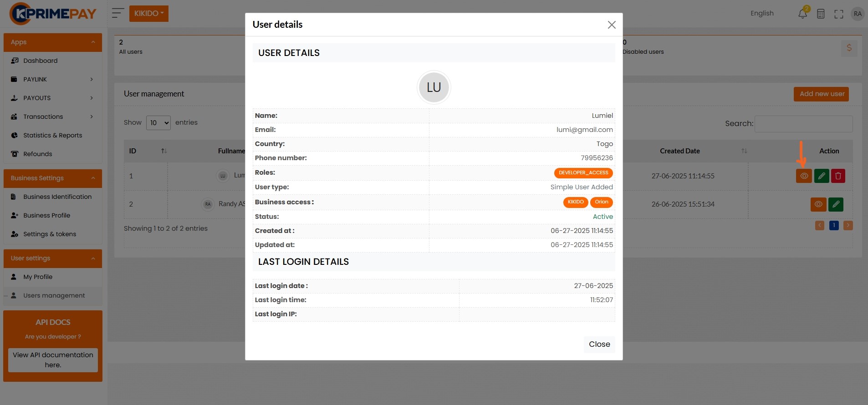Click the Settings & tokens gear-user icon

click(15, 234)
